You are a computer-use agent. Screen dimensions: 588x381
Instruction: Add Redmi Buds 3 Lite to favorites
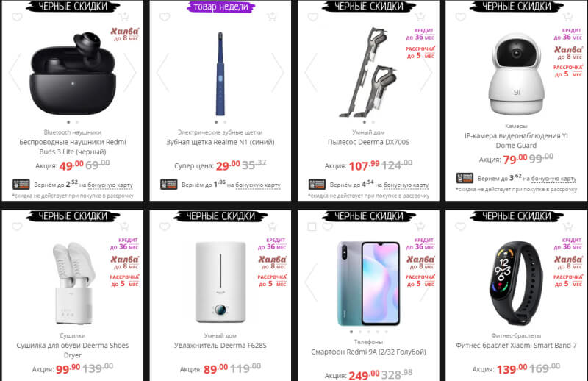coord(17,17)
